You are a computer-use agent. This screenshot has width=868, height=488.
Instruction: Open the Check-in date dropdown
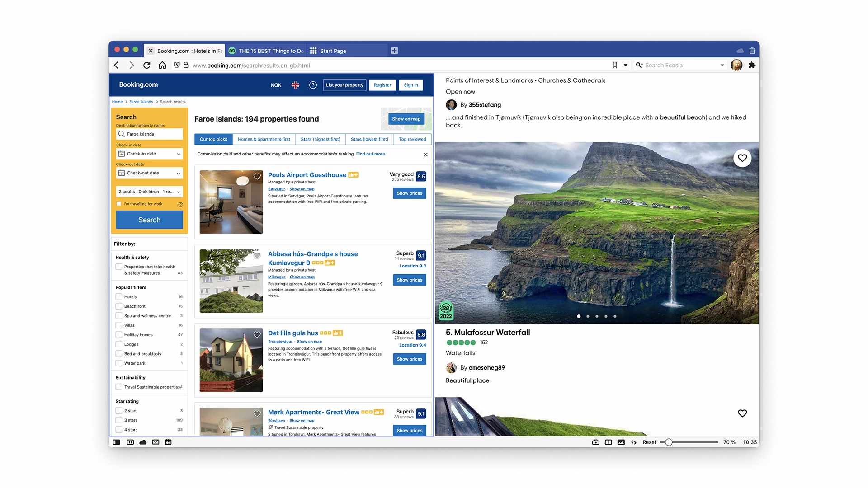click(149, 154)
